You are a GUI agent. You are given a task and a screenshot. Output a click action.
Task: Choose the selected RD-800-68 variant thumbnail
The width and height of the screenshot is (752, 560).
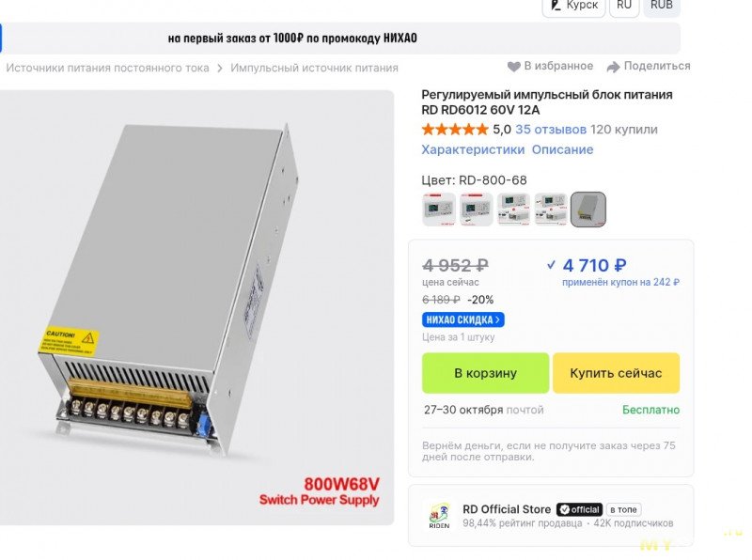coord(588,209)
